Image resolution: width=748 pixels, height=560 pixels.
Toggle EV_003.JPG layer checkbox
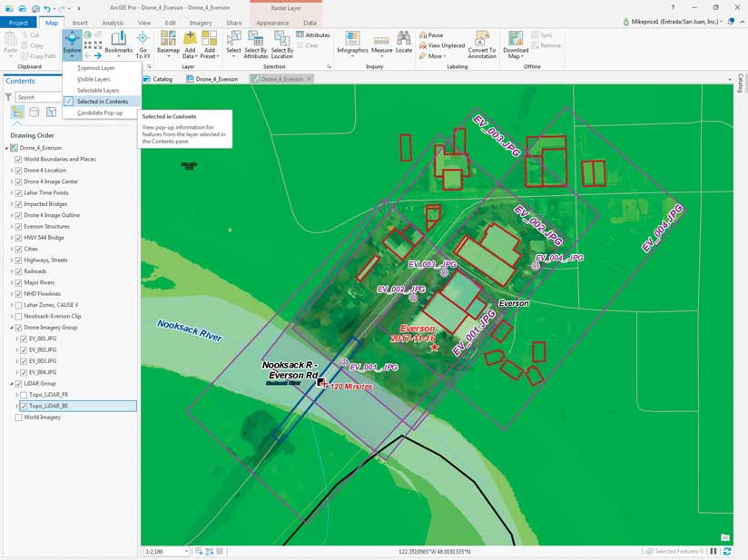[24, 361]
